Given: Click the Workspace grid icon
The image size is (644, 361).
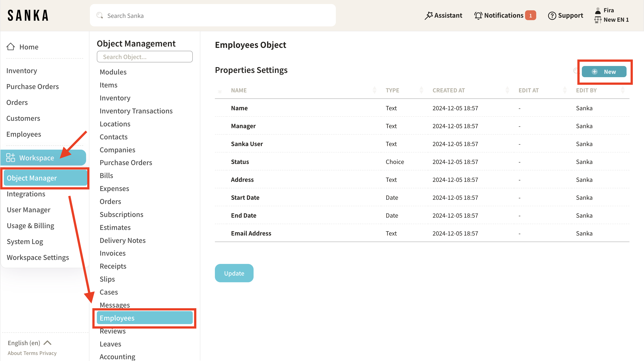Looking at the screenshot, I should click(x=11, y=158).
